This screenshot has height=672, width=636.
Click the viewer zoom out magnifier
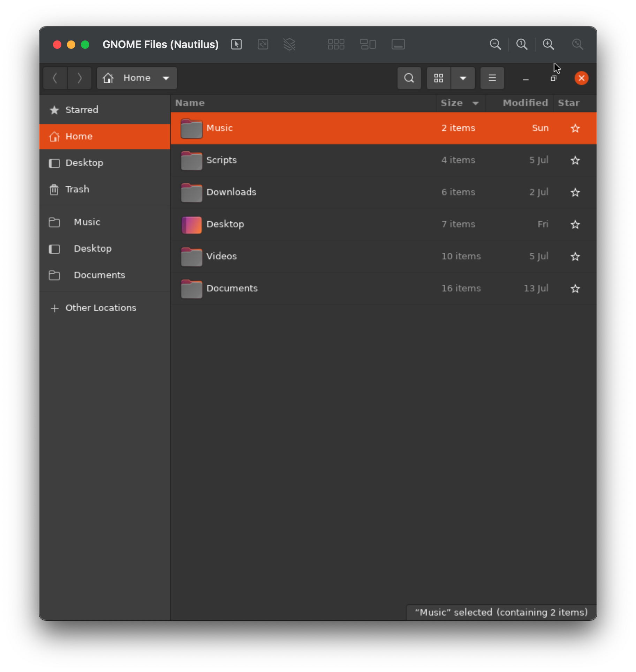[x=495, y=44]
